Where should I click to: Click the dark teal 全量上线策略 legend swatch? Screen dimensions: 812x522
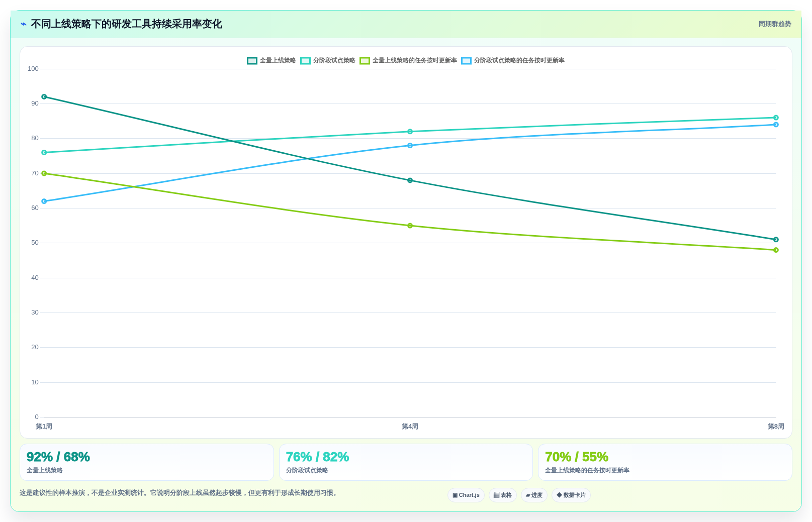pos(252,61)
